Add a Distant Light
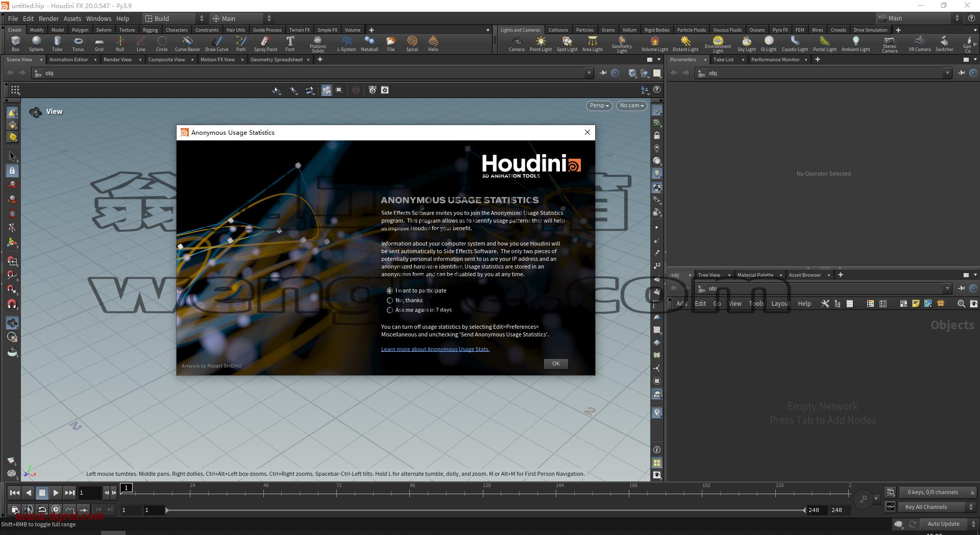Viewport: 980px width, 535px height. coord(685,44)
